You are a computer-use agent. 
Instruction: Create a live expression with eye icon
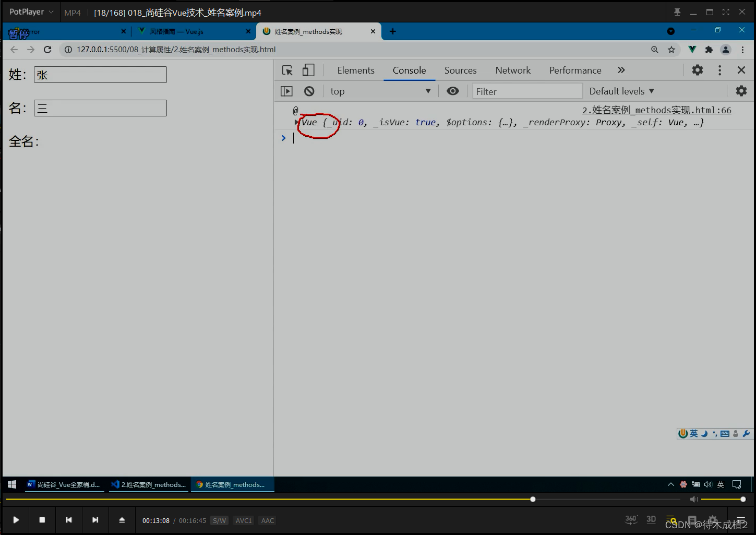click(x=453, y=91)
